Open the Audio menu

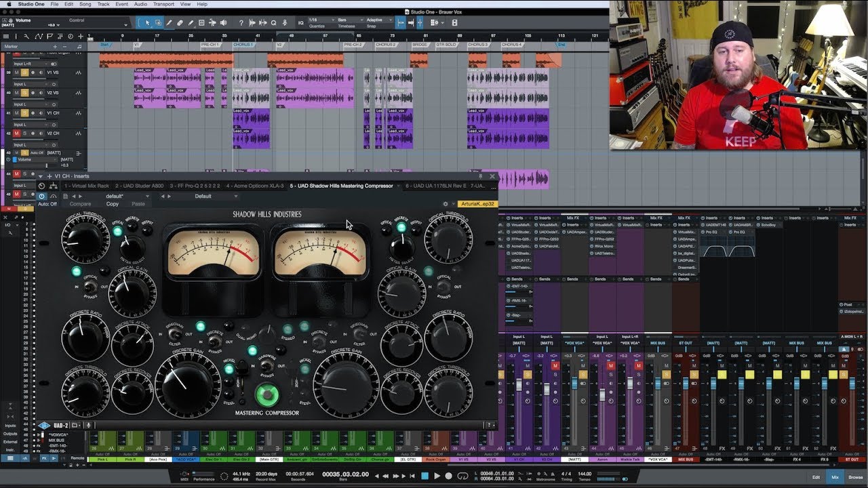[x=140, y=4]
